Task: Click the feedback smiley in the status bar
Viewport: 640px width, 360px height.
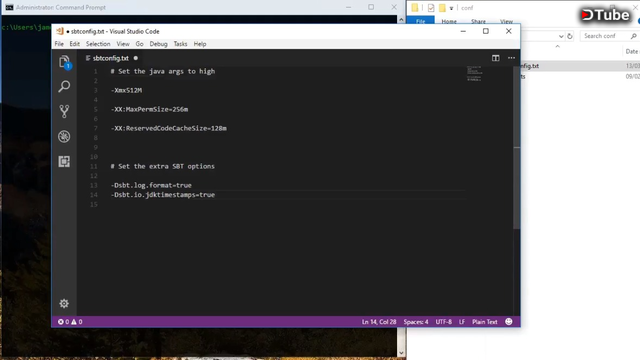Action: [x=509, y=322]
